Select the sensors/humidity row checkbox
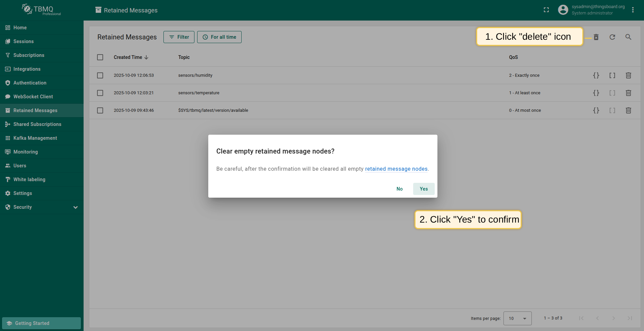This screenshot has height=331, width=644. (x=100, y=75)
